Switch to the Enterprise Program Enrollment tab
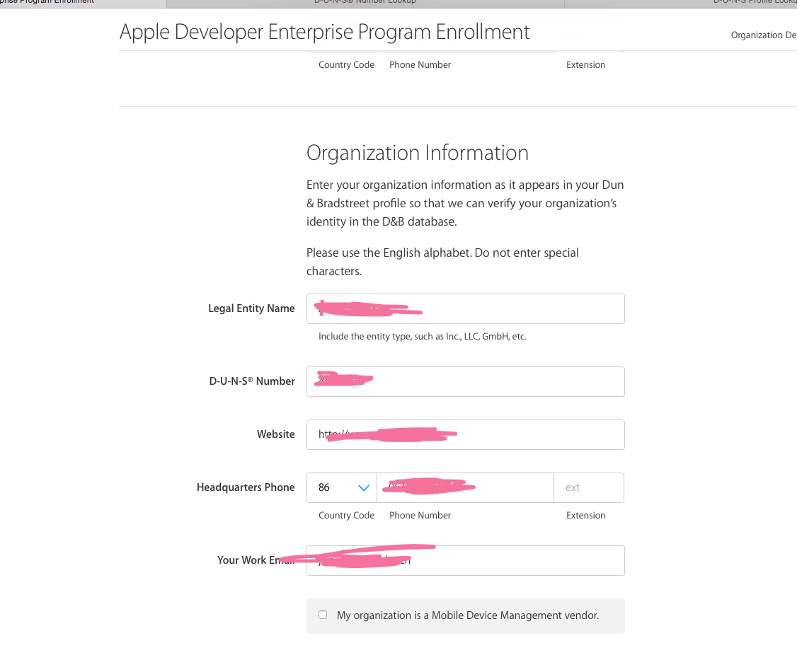Image resolution: width=797 pixels, height=672 pixels. click(83, 3)
